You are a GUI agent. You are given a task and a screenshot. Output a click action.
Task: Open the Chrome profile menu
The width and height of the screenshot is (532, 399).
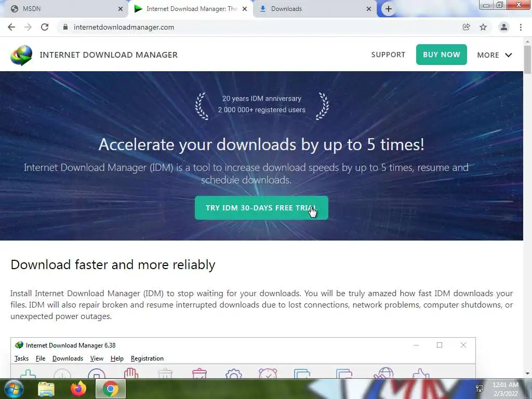tap(504, 27)
